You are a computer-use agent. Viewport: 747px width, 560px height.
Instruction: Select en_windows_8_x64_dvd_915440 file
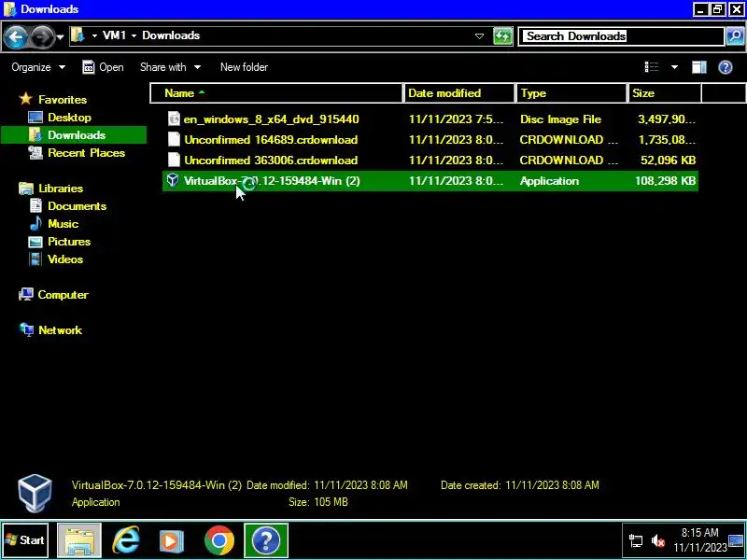pyautogui.click(x=430, y=119)
